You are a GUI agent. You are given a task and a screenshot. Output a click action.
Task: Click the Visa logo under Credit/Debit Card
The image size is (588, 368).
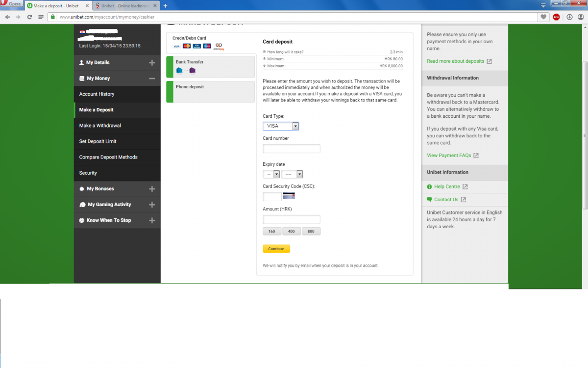[176, 46]
